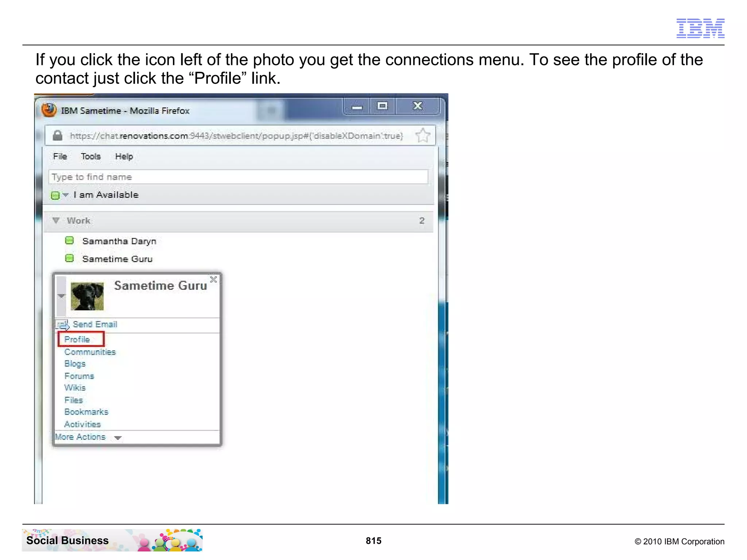This screenshot has height=560, width=747.
Task: Click the Firefox logo in the title bar
Action: [x=49, y=110]
